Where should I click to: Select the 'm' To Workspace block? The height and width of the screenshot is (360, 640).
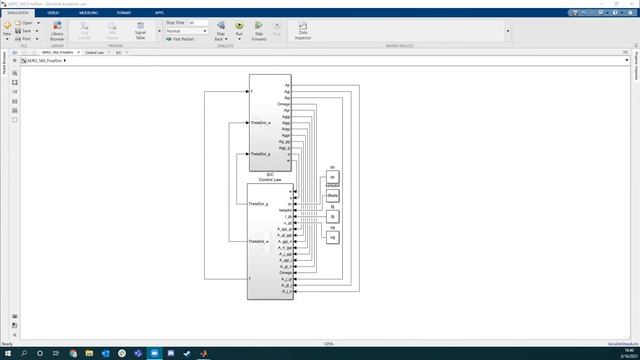[x=332, y=177]
